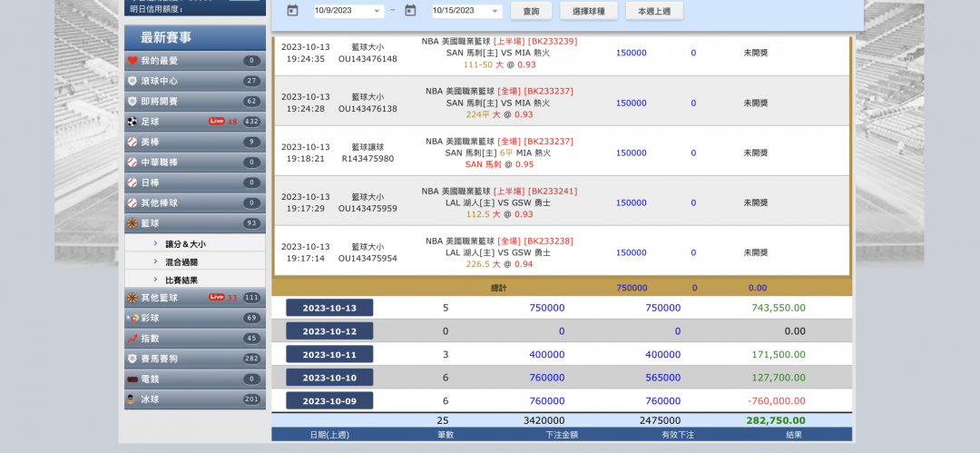Click the shield icon beside 滾球中心
Screen dimensions: 980x453
pos(132,81)
